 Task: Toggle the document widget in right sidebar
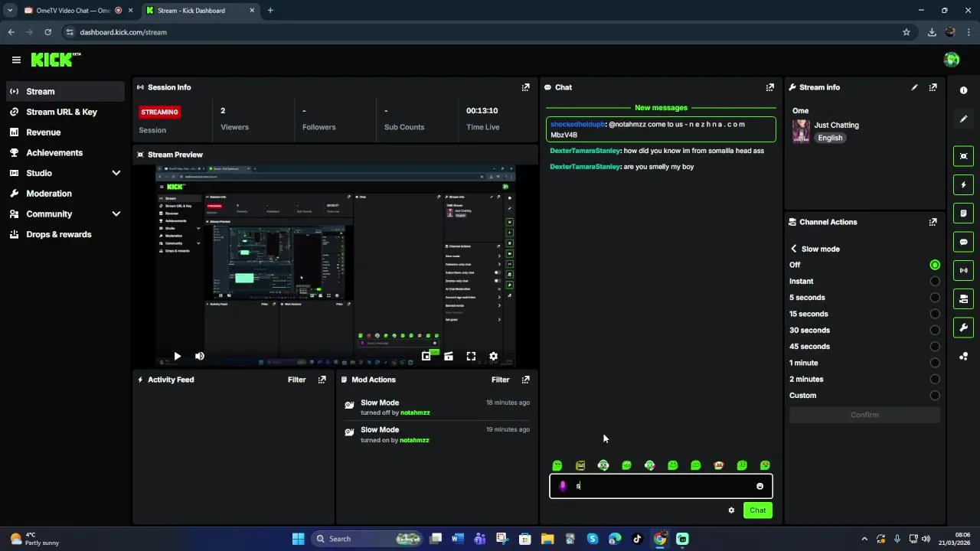(964, 214)
